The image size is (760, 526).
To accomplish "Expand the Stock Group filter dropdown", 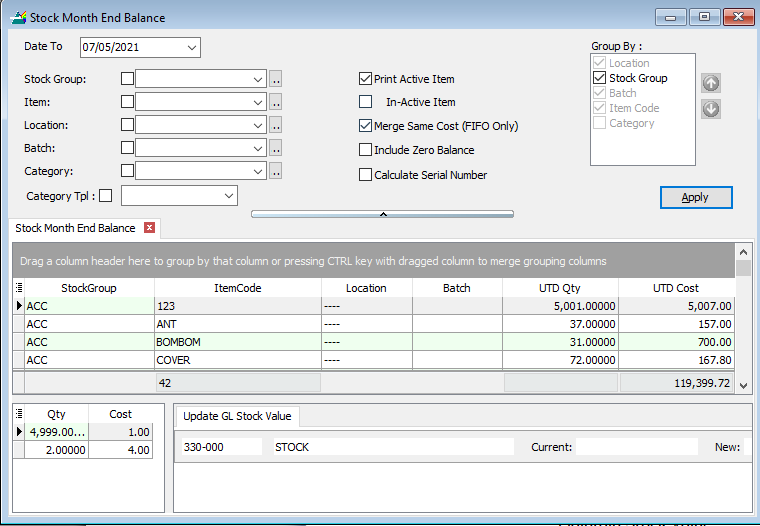I will (x=258, y=79).
